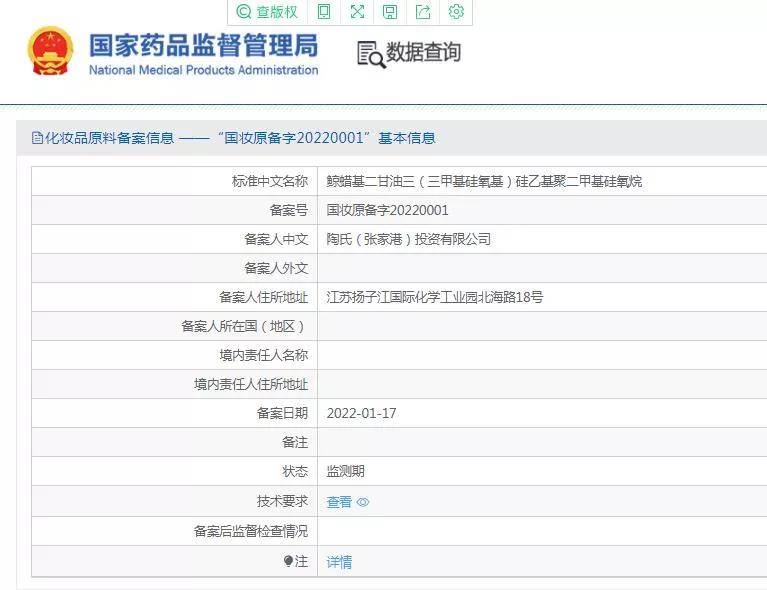Click the share icon in the floating toolbar
This screenshot has height=590, width=767.
coord(423,12)
